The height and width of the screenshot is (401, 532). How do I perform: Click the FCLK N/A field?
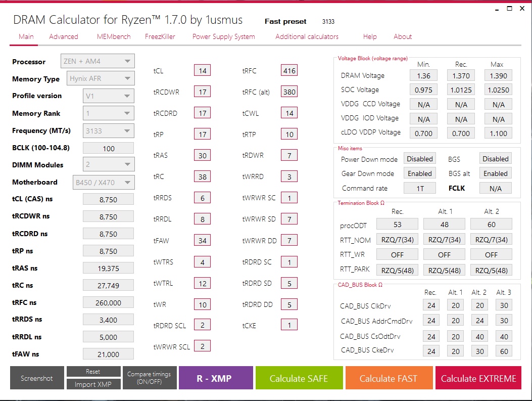point(495,188)
